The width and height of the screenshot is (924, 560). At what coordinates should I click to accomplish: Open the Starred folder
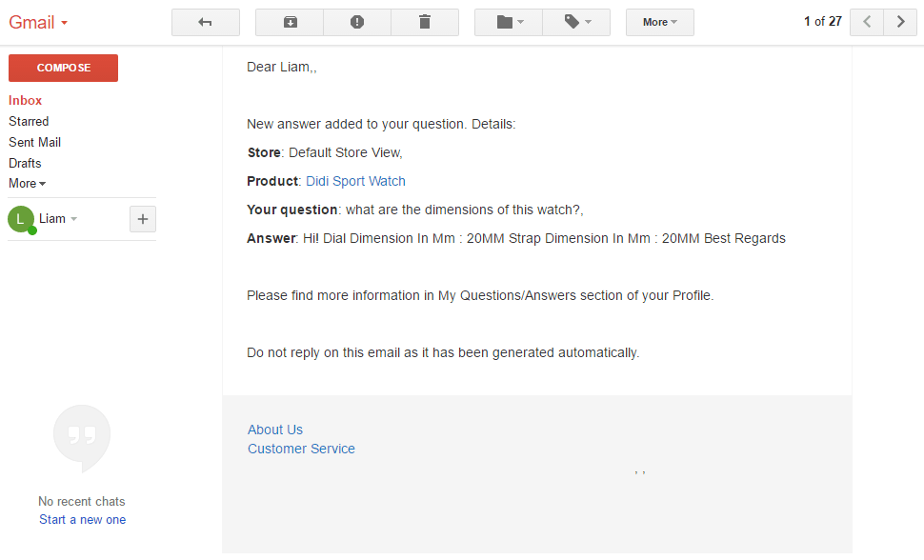tap(29, 121)
